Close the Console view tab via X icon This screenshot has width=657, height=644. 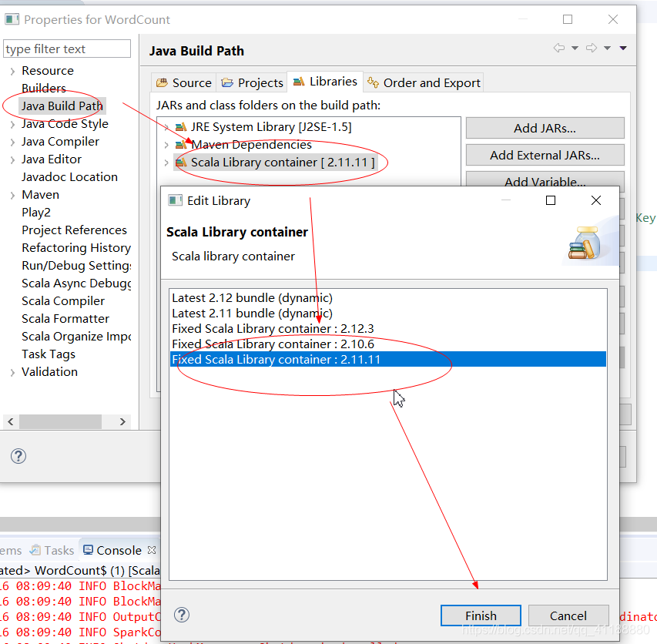coord(152,550)
